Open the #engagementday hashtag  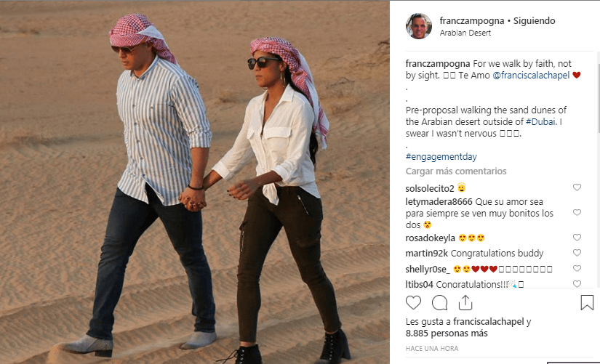(441, 156)
